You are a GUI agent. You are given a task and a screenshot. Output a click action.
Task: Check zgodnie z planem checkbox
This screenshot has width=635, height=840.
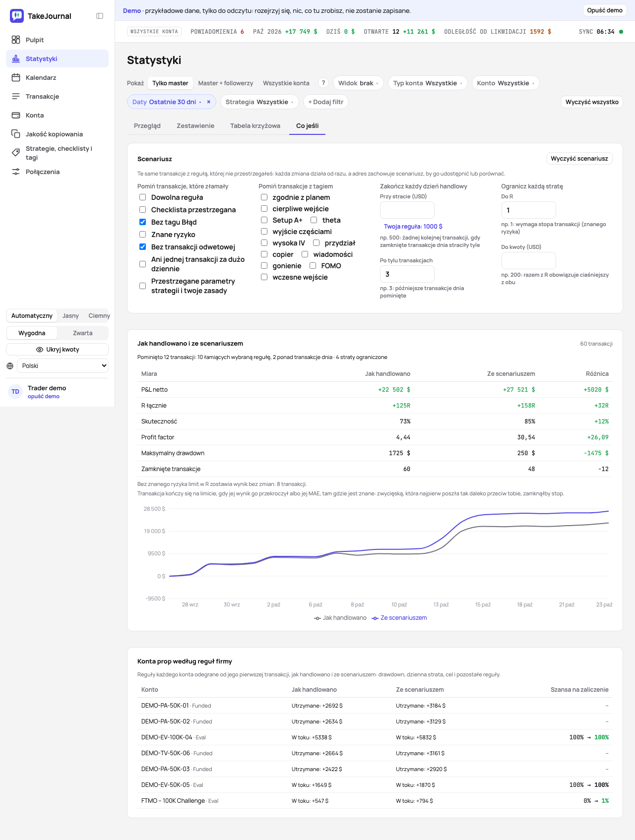pos(264,197)
